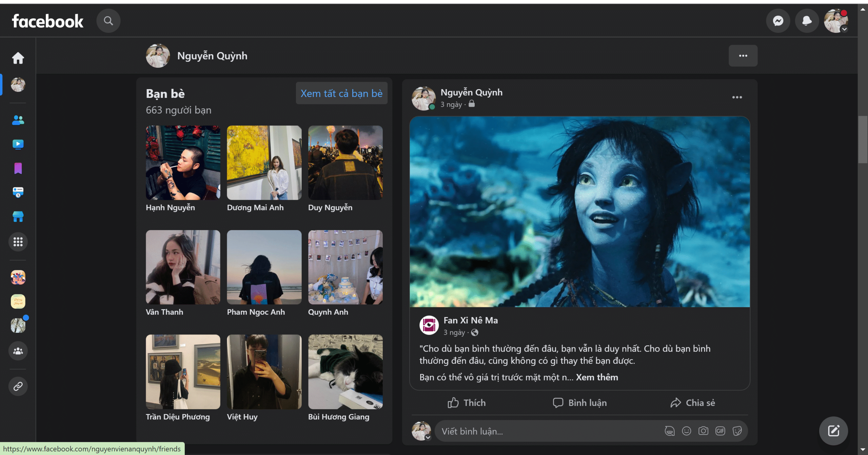Screen dimensions: 868x455
Task: Open Việt Huy friend photo
Action: click(x=264, y=372)
